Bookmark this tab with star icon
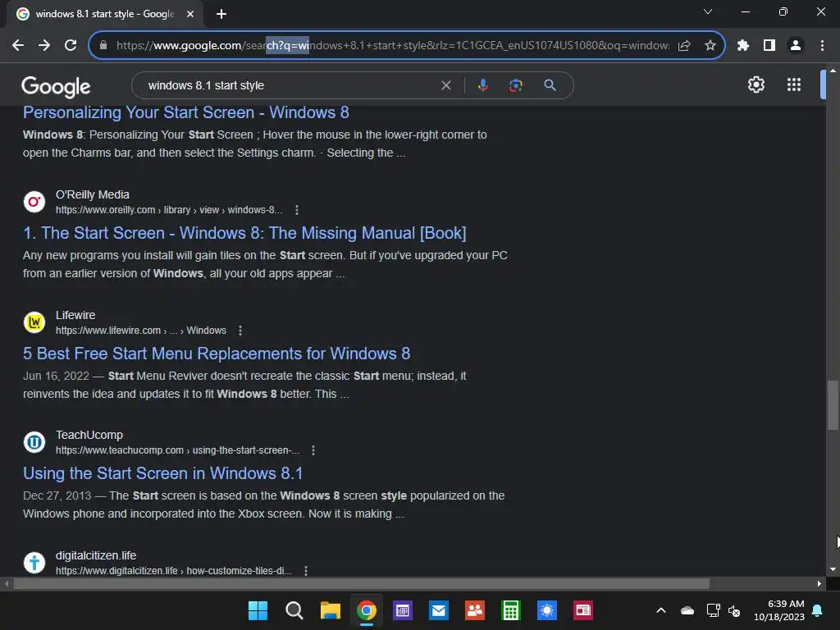The width and height of the screenshot is (840, 630). pyautogui.click(x=710, y=46)
